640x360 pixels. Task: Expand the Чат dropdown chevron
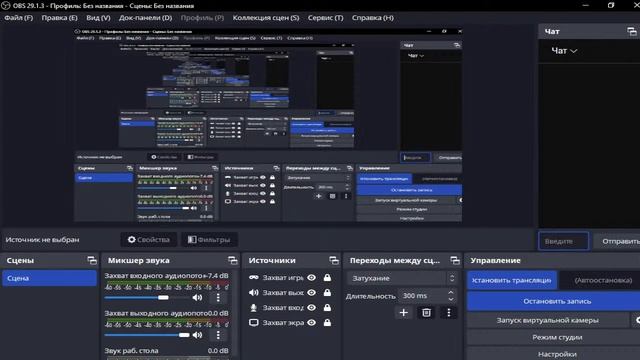573,51
